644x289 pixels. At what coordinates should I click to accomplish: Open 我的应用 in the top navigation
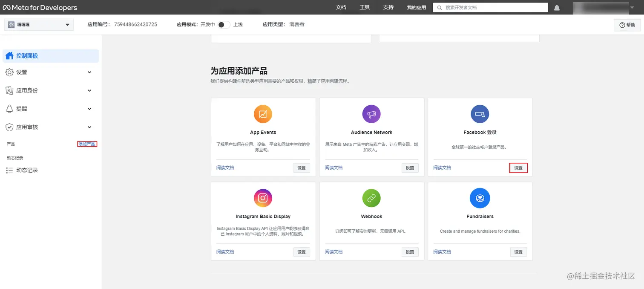pos(417,8)
